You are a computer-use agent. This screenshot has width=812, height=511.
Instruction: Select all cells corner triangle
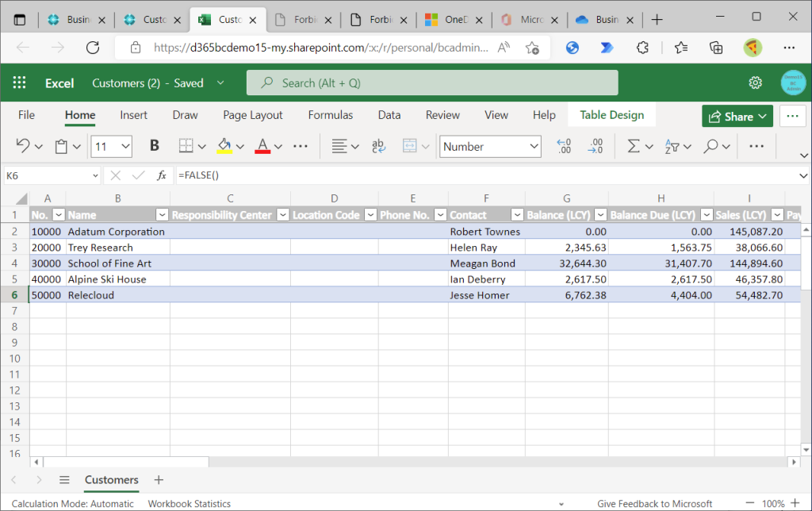tap(21, 198)
